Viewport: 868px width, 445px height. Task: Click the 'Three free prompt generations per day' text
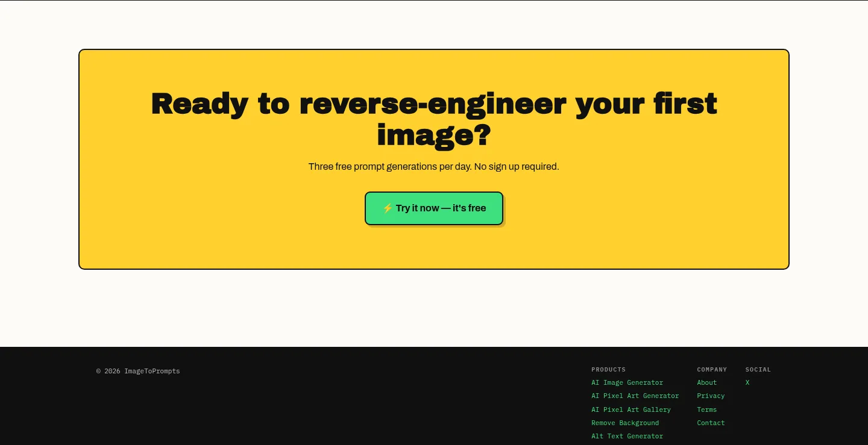pyautogui.click(x=389, y=166)
